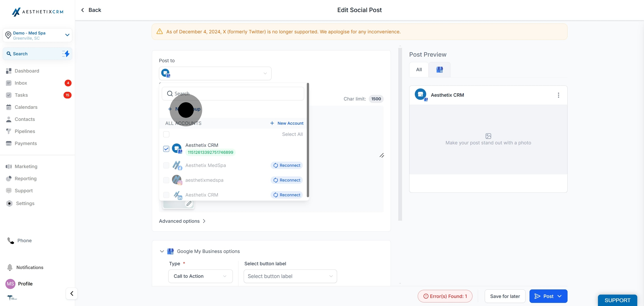Click the Save for later button
The width and height of the screenshot is (644, 306).
coord(505,296)
